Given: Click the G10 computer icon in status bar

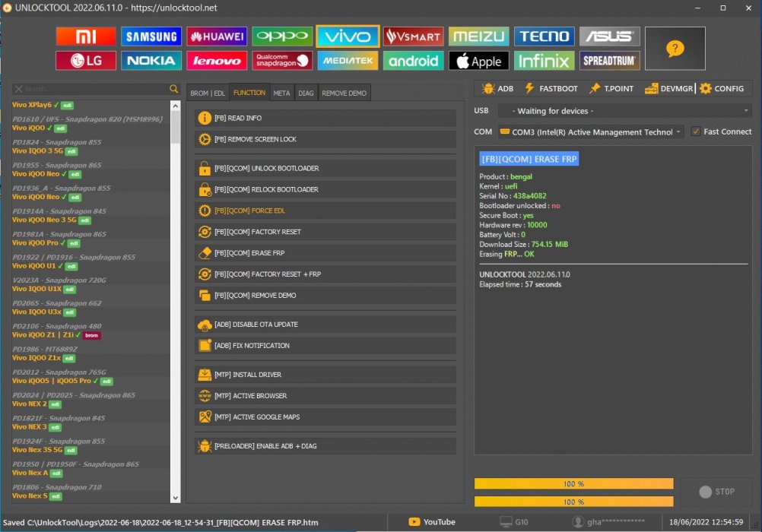Looking at the screenshot, I should pyautogui.click(x=506, y=522).
